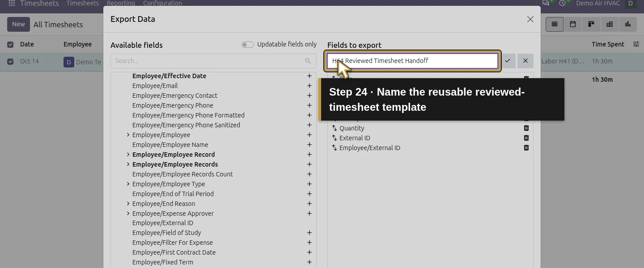Sort by Time Spent column header
This screenshot has height=268, width=644.
pos(608,44)
